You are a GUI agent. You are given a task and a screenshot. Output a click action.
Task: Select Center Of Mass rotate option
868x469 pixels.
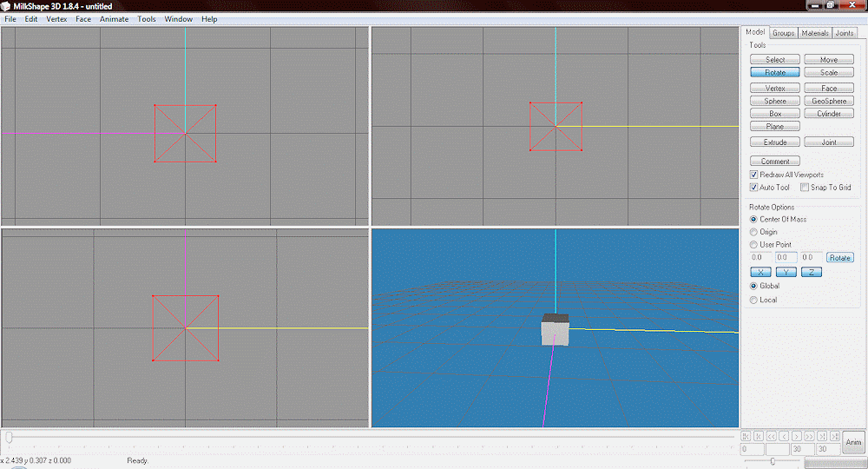753,219
